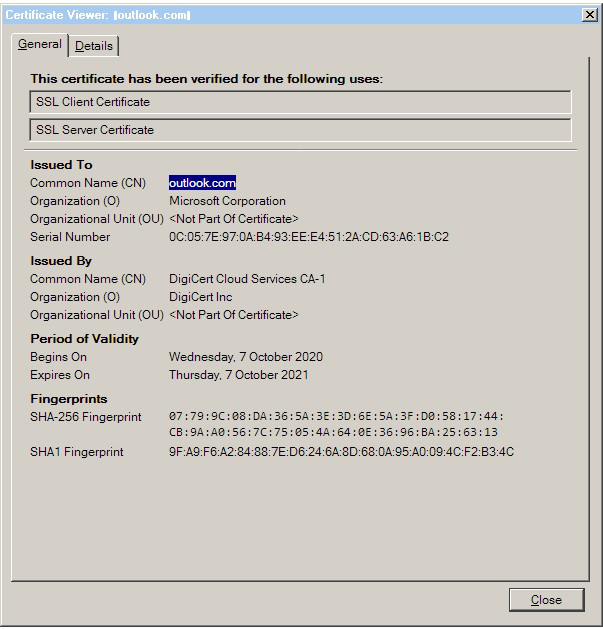Click the SHA1 fingerprint value starting 9F:A9

coord(341,452)
